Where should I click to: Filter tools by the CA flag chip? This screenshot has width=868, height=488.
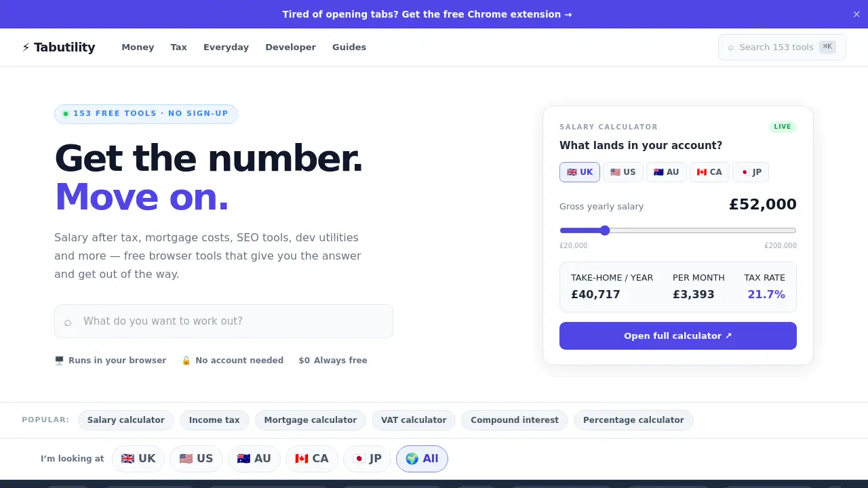312,459
